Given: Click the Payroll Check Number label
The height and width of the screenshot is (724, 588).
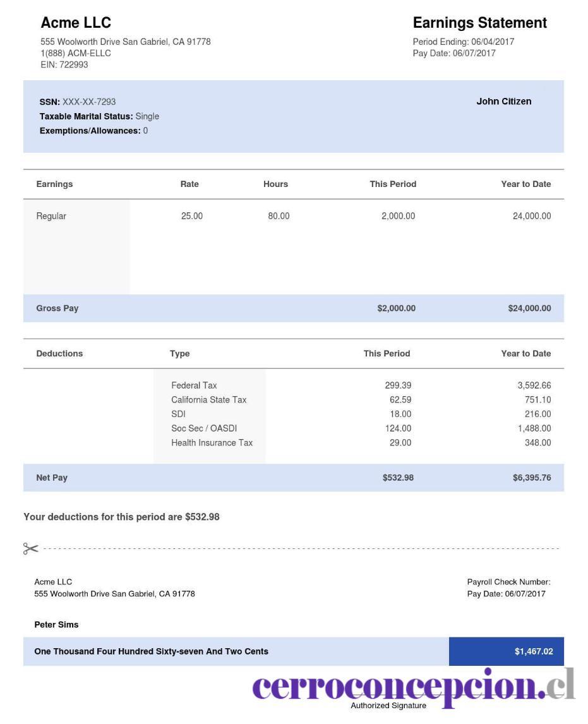Looking at the screenshot, I should pos(508,582).
